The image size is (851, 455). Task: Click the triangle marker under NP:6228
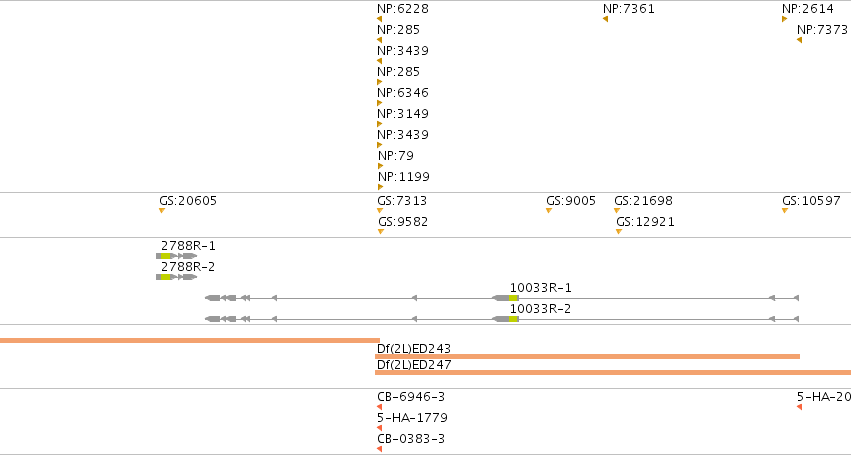click(379, 19)
